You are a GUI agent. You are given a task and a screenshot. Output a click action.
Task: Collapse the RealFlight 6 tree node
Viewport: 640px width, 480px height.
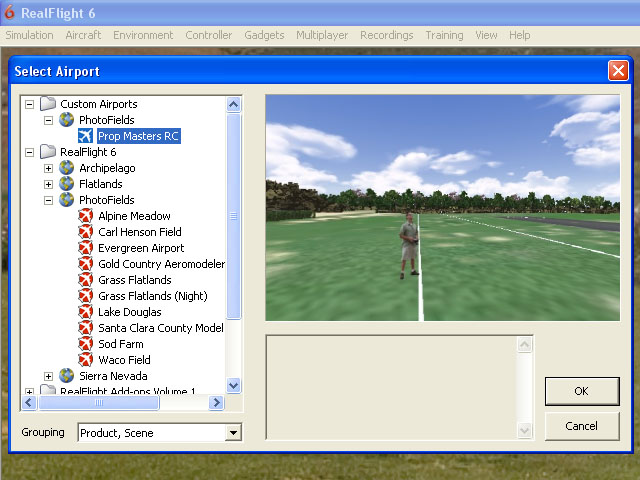pos(29,152)
